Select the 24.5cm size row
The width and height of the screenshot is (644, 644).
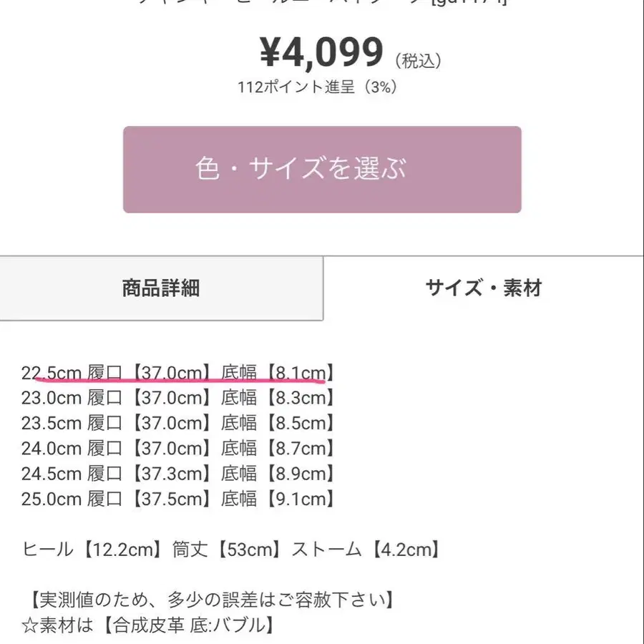[177, 474]
